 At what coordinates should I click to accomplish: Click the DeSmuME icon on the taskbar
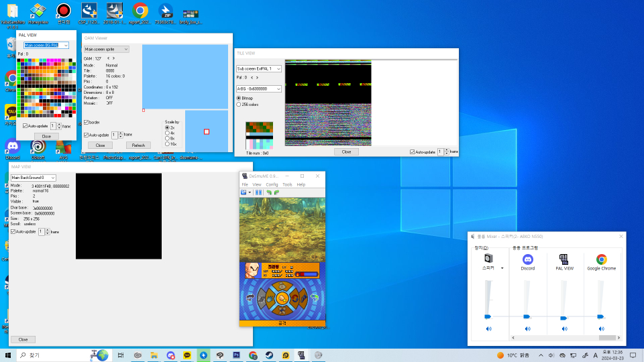click(301, 355)
